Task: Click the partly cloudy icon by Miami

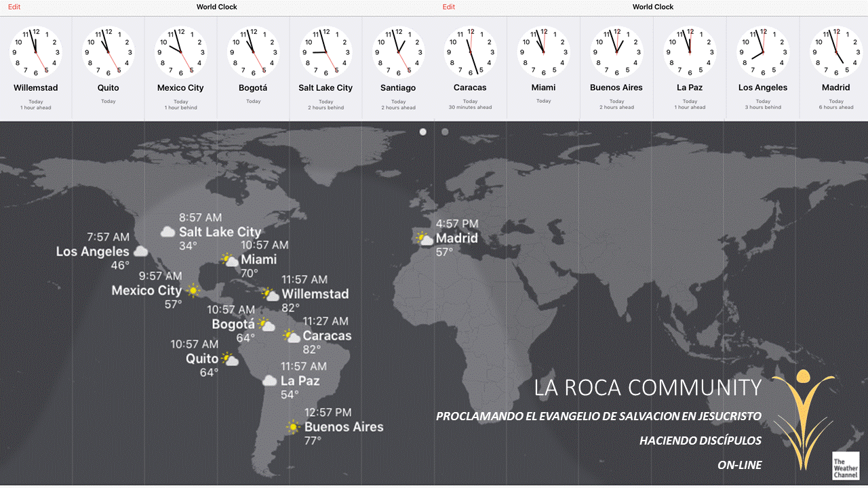Action: [x=230, y=260]
